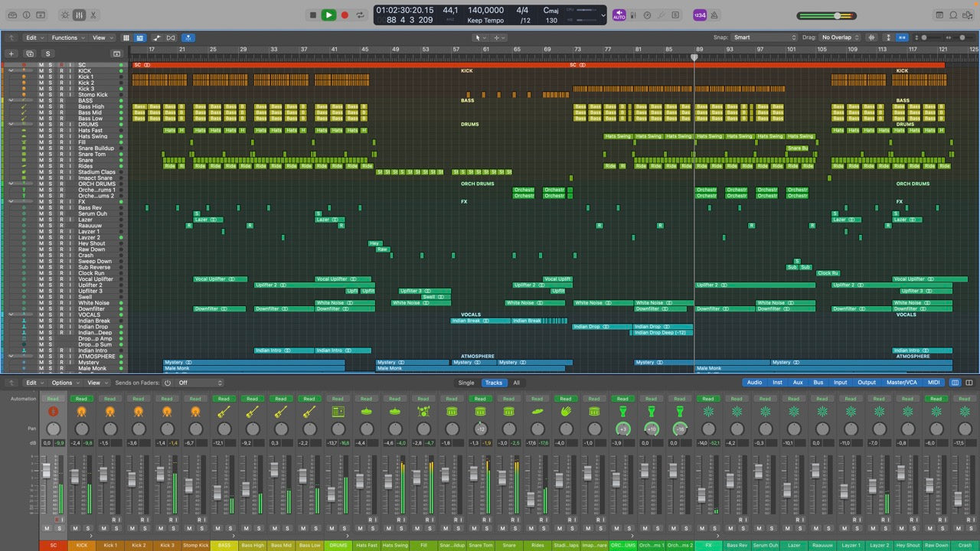The image size is (980, 551).
Task: Toggle the Metronome click icon
Action: pyautogui.click(x=714, y=15)
